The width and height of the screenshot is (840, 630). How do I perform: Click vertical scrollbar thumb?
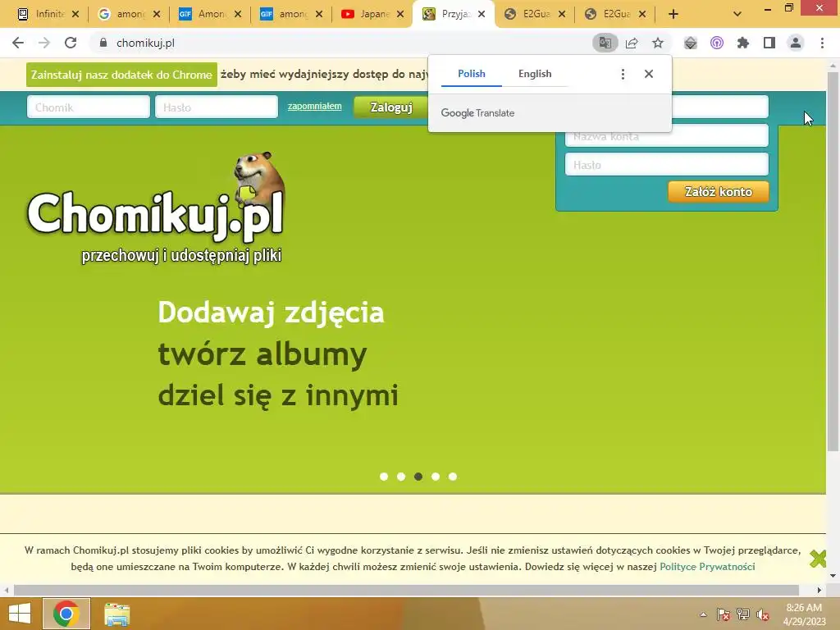click(x=833, y=260)
